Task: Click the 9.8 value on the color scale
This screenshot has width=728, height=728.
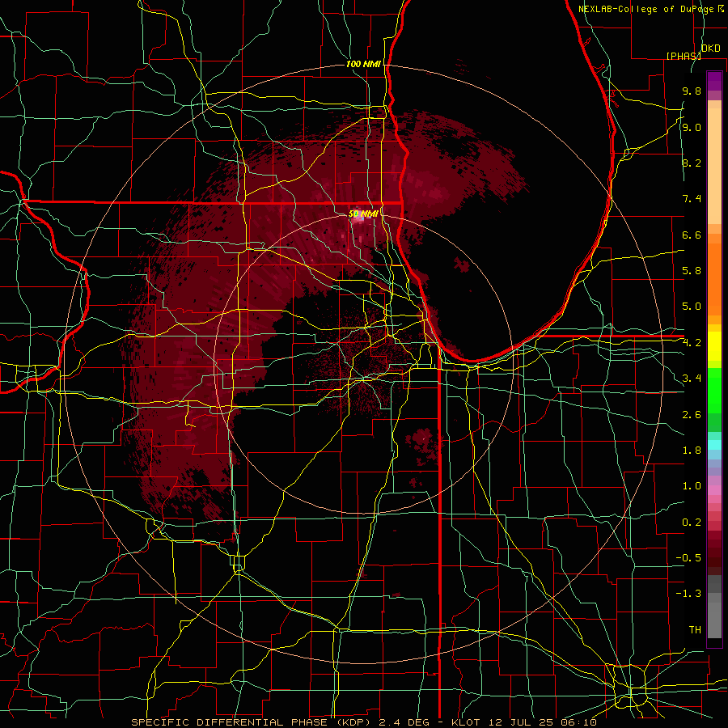Action: (x=692, y=91)
